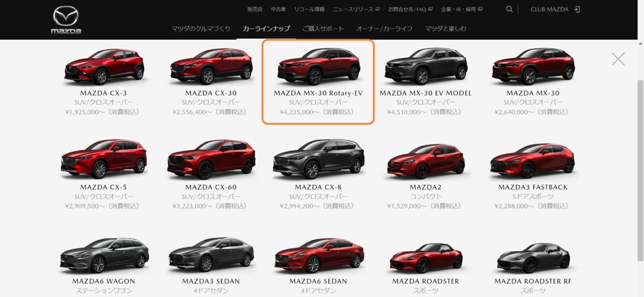Click MAZDA ROADSTER model name
Viewport: 644px width, 297px height.
pos(426,281)
